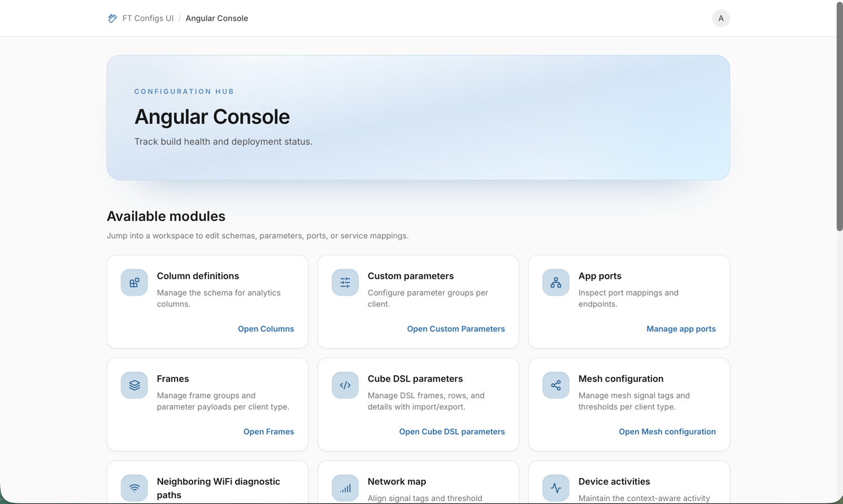Click the Angular Console hero heading
Viewport: 843px width, 504px height.
(212, 117)
